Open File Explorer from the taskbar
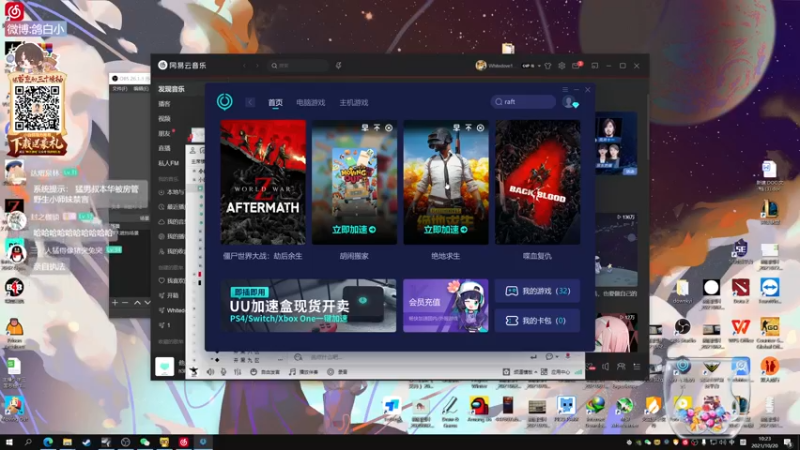 pos(67,442)
